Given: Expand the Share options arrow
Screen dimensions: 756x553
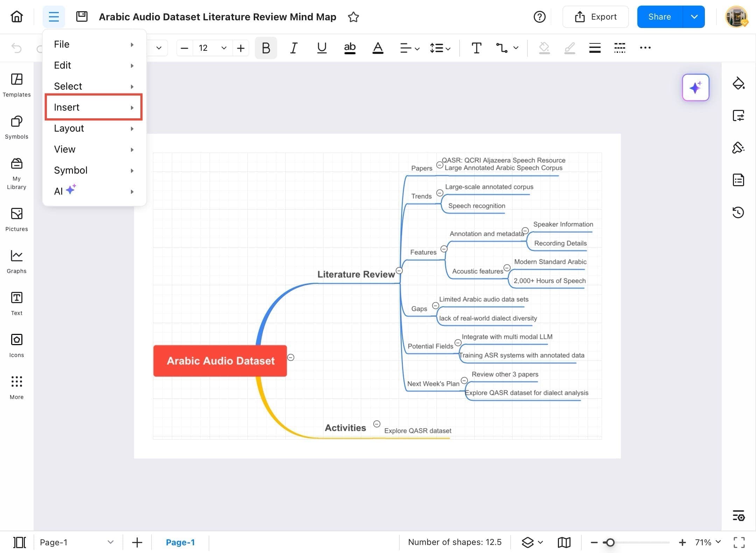Looking at the screenshot, I should point(694,17).
